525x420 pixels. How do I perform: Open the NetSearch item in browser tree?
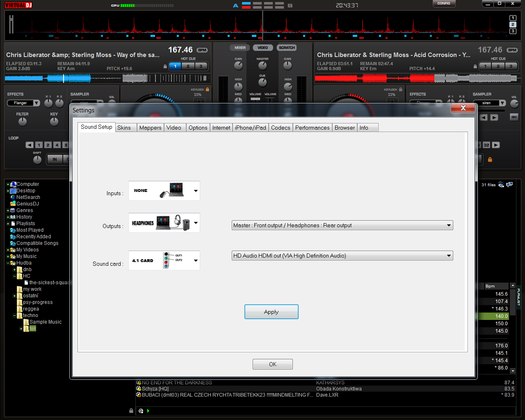click(28, 197)
